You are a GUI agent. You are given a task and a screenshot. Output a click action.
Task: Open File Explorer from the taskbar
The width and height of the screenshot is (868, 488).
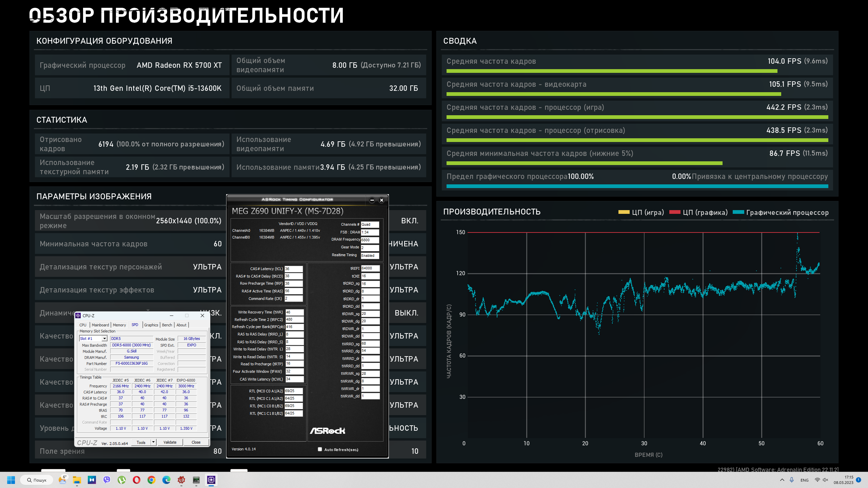click(77, 480)
